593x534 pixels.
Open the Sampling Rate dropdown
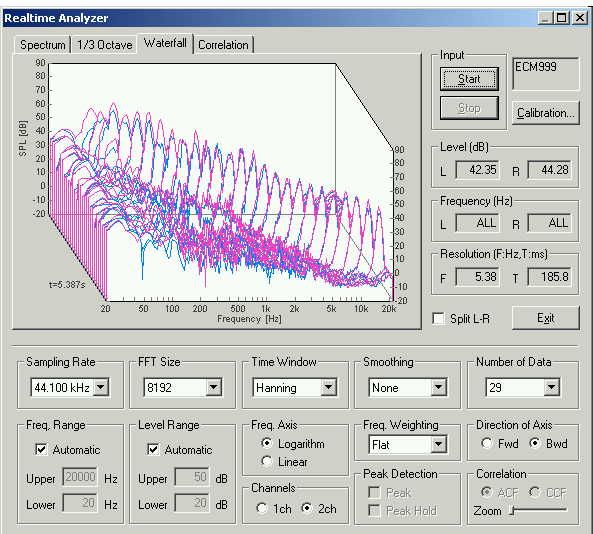[x=101, y=387]
